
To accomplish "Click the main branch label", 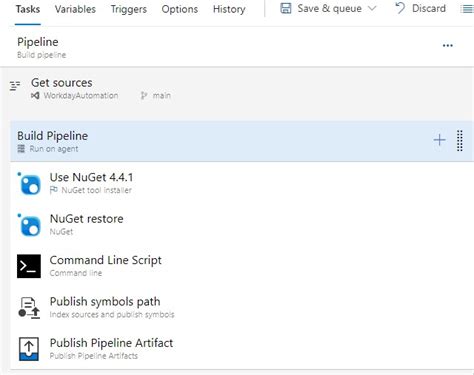I will coord(162,96).
